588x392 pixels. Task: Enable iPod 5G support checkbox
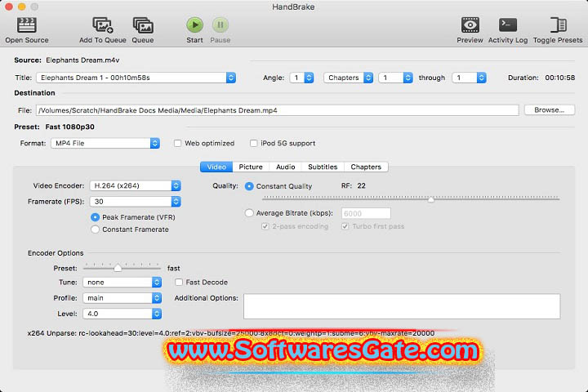[253, 143]
